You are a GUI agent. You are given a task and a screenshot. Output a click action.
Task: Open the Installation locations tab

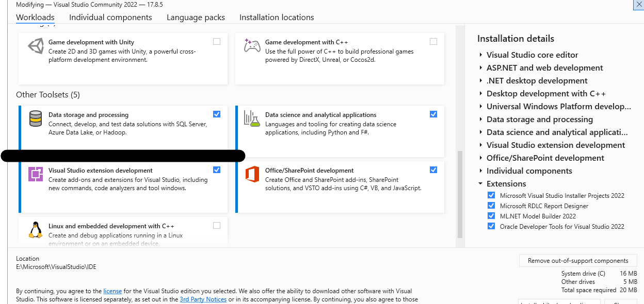(277, 17)
